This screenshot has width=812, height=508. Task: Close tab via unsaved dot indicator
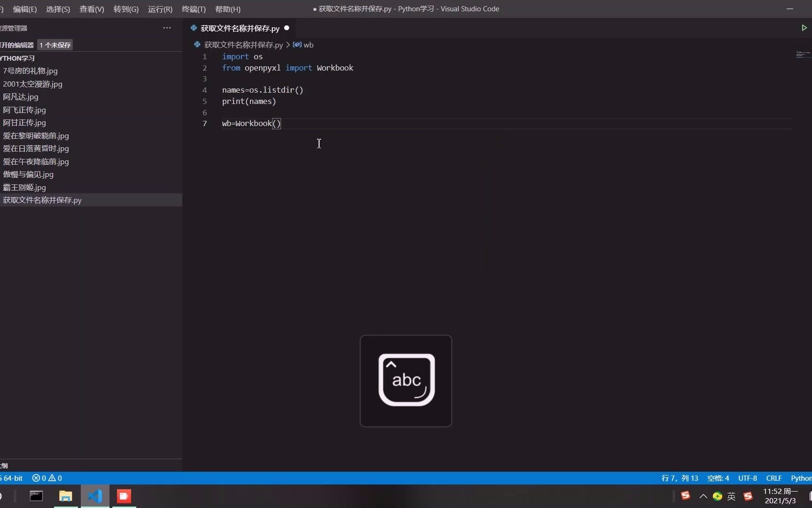pos(287,28)
